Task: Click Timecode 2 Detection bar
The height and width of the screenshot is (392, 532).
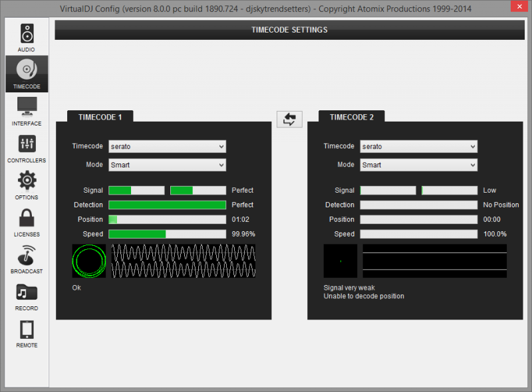Action: 419,205
